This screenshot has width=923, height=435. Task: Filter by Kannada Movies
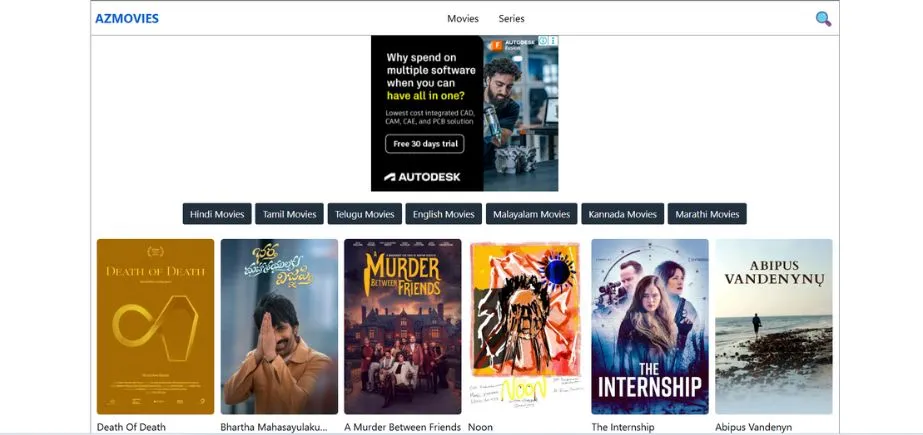pyautogui.click(x=623, y=214)
